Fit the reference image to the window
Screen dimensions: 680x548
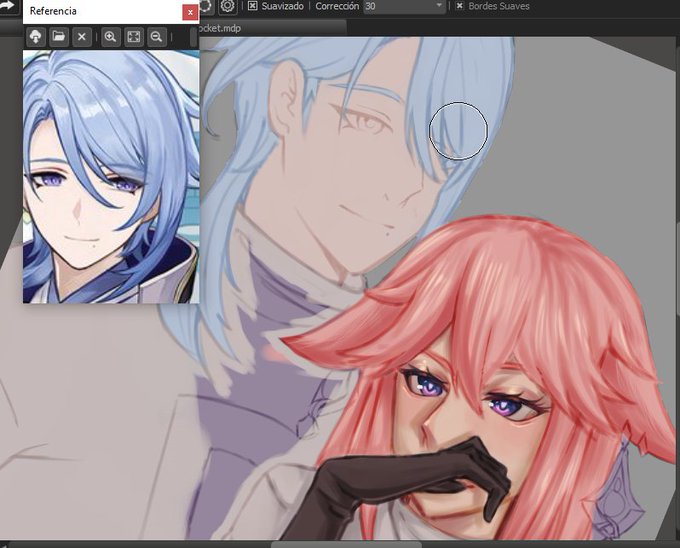pyautogui.click(x=134, y=37)
